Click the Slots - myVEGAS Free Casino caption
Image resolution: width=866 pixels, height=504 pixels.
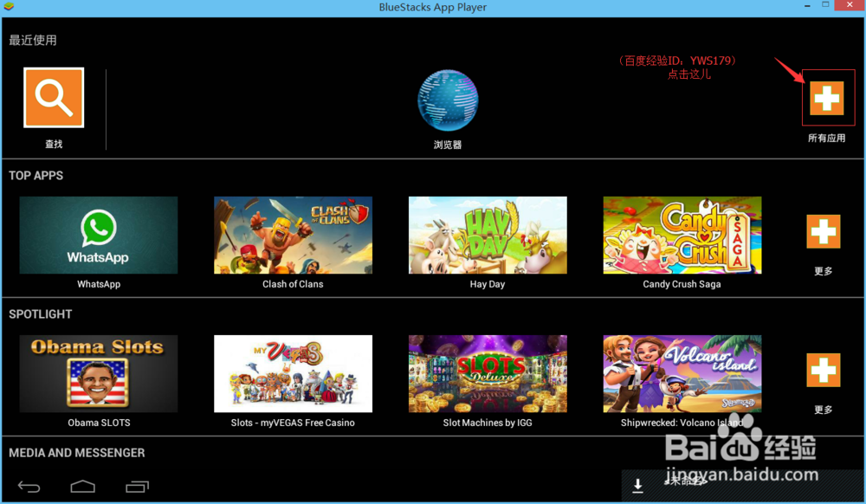pyautogui.click(x=293, y=423)
